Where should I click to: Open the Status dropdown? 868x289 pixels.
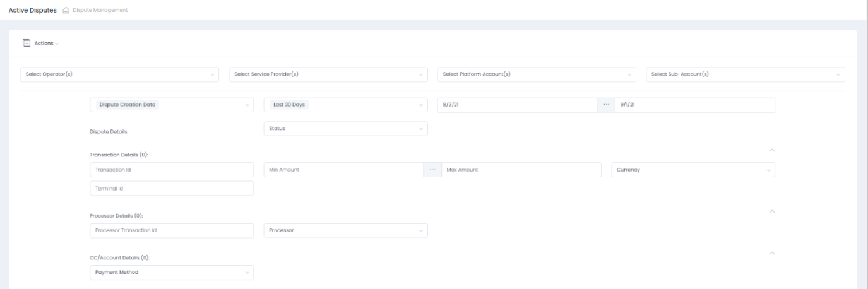pos(345,129)
